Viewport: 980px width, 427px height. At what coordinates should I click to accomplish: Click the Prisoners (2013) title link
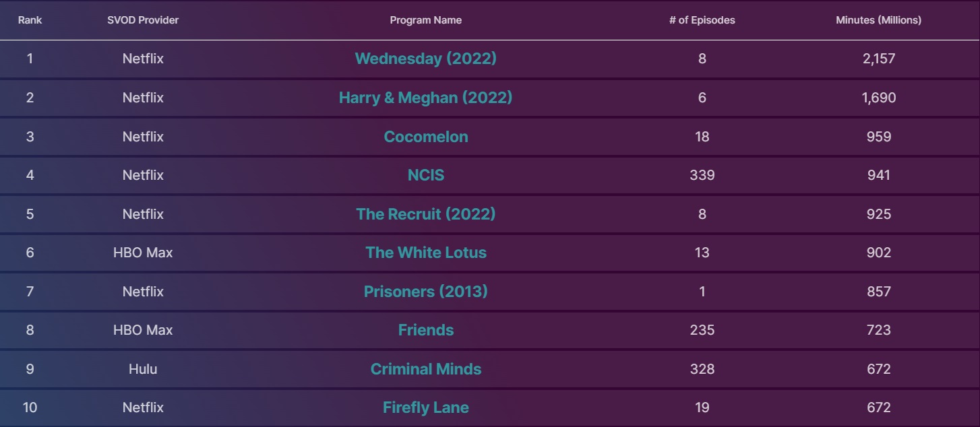[x=425, y=292]
